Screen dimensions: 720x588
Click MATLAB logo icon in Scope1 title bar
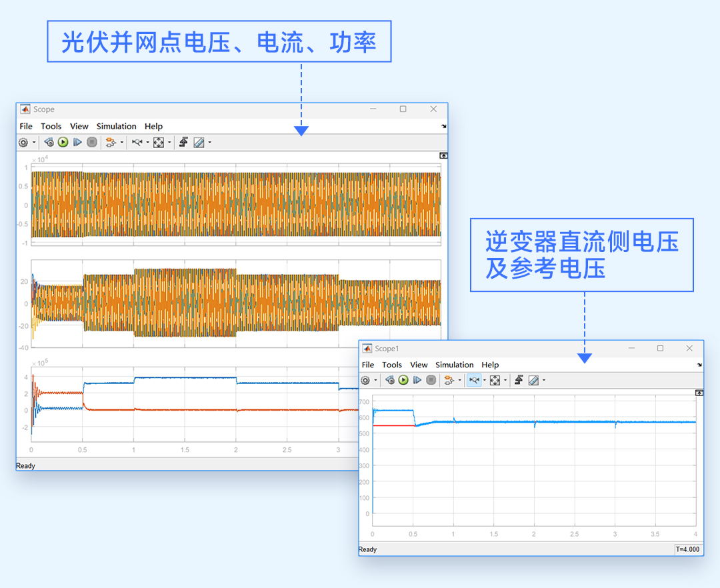click(367, 349)
